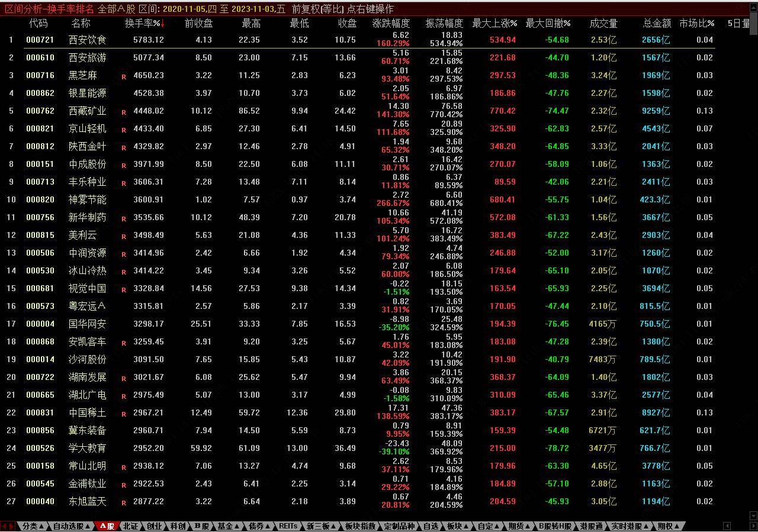758x532 pixels.
Task: Click the R marker beside 湖南发展
Action: 124,379
